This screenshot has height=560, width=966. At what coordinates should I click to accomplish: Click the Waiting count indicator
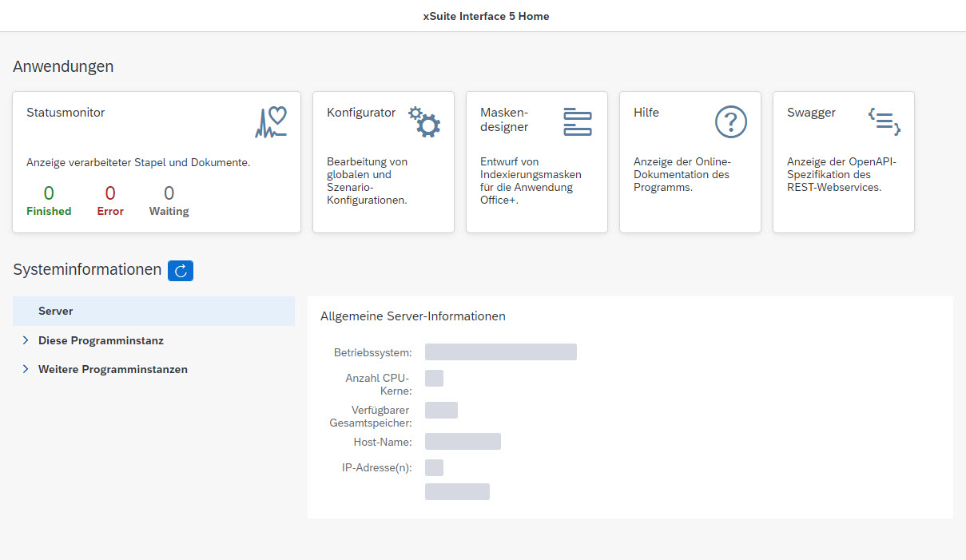tap(169, 193)
